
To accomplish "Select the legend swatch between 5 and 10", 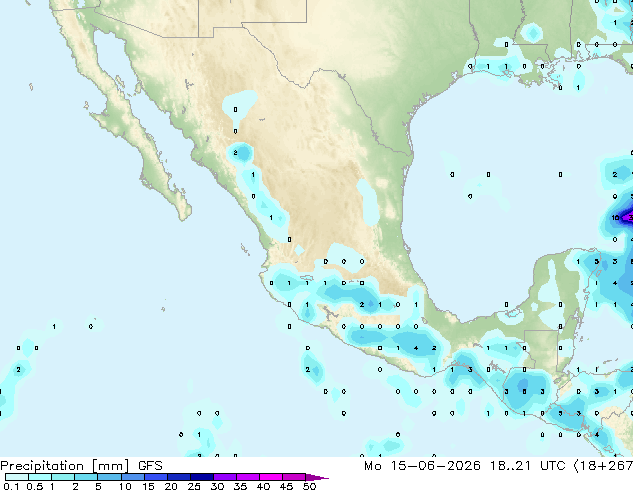I will point(109,477).
